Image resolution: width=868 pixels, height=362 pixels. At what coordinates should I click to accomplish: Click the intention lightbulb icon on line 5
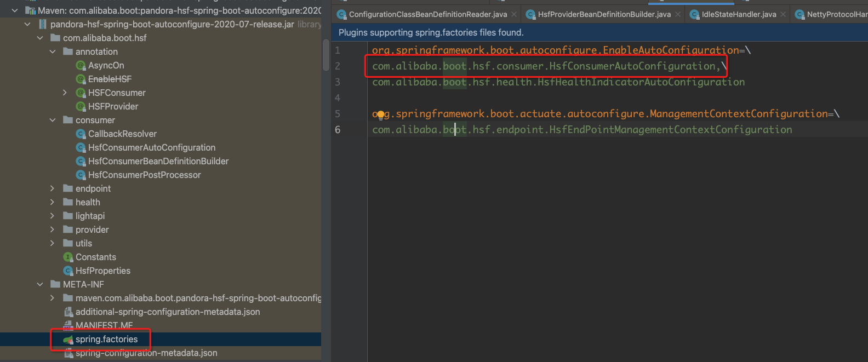pyautogui.click(x=381, y=115)
